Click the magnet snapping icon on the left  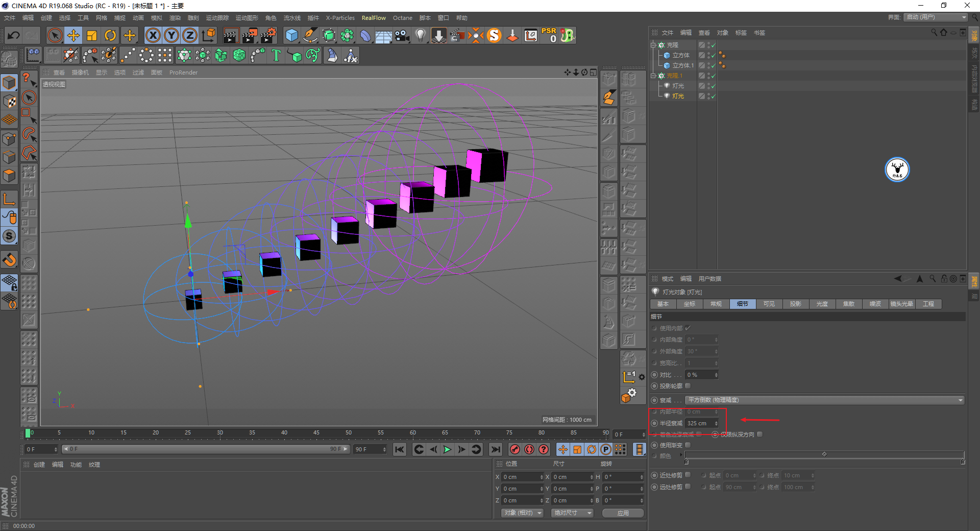pyautogui.click(x=9, y=260)
